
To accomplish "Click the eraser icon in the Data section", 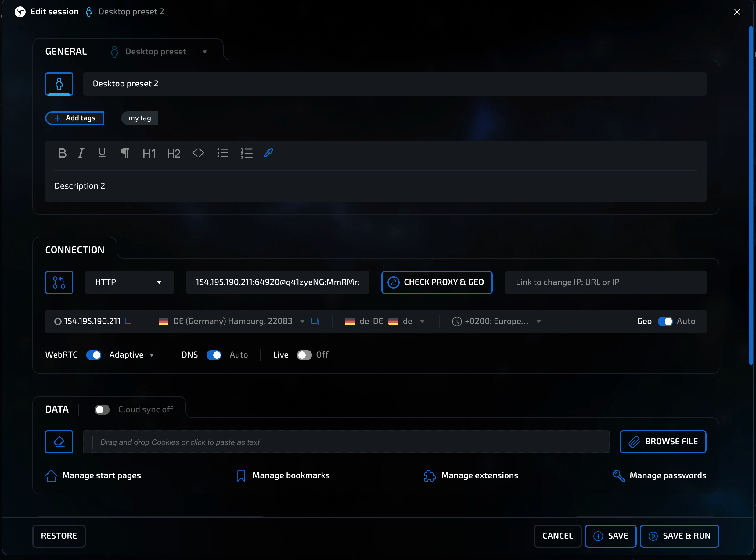I will point(59,442).
